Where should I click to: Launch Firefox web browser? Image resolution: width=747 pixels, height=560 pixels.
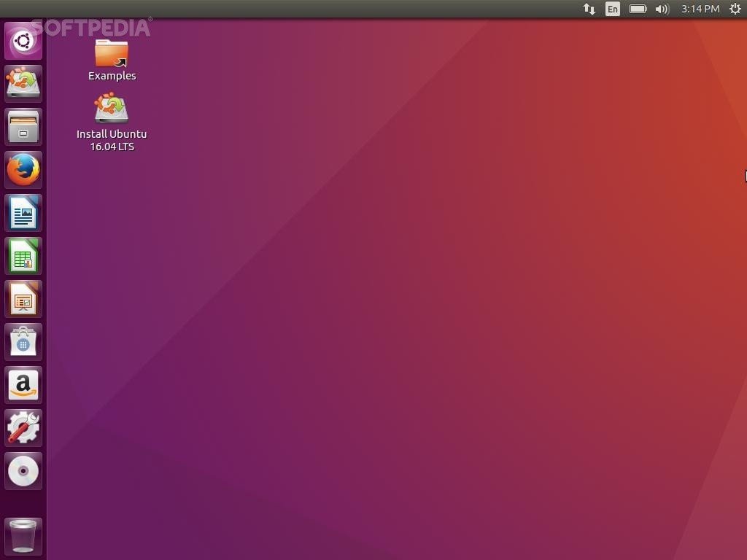pos(23,170)
